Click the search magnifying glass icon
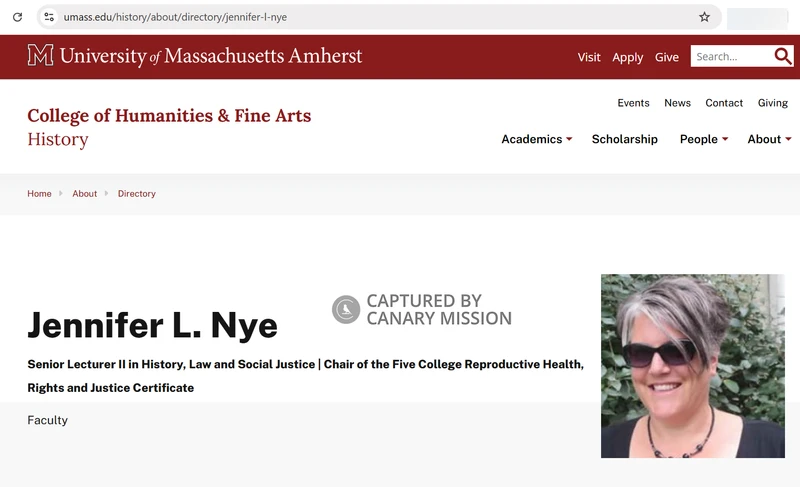 coord(782,56)
